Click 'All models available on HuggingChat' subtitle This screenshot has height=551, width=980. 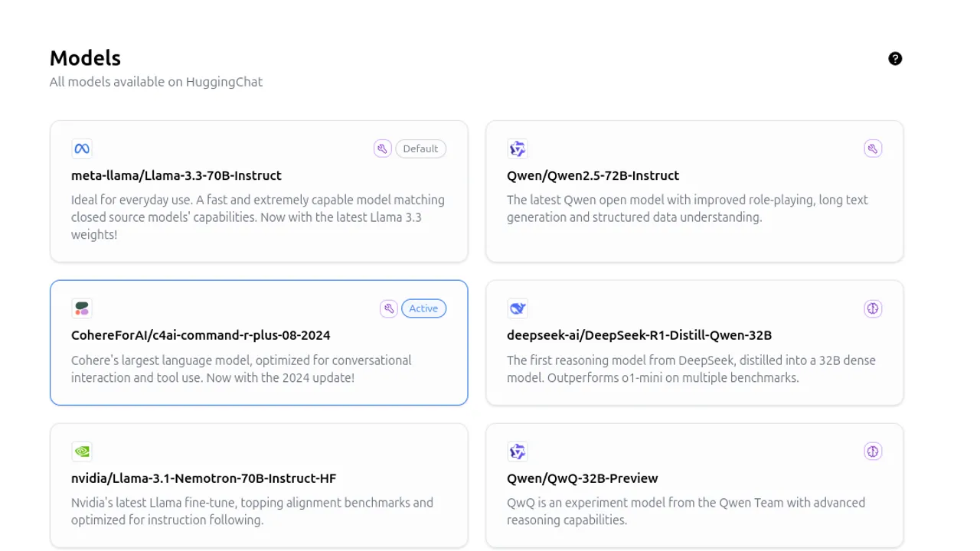point(156,82)
